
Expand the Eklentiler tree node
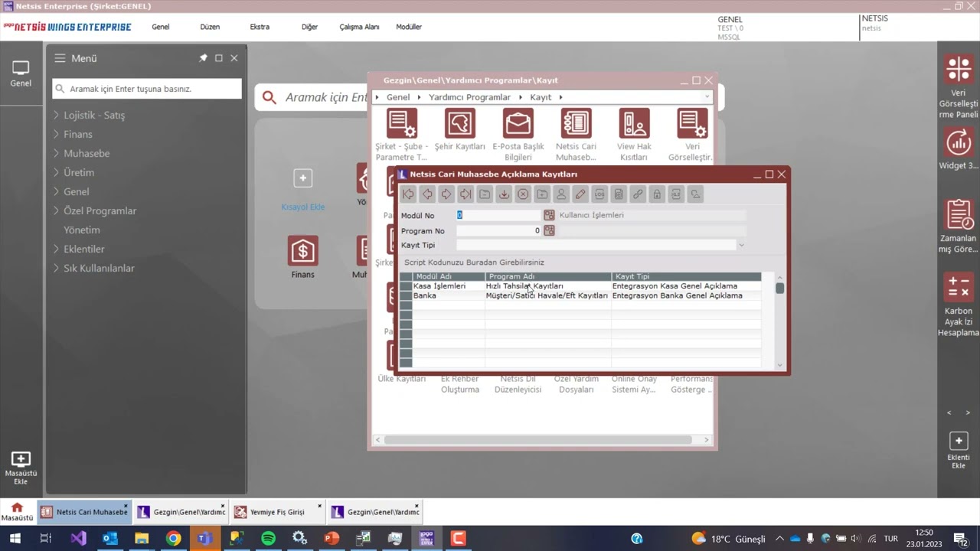(x=57, y=249)
